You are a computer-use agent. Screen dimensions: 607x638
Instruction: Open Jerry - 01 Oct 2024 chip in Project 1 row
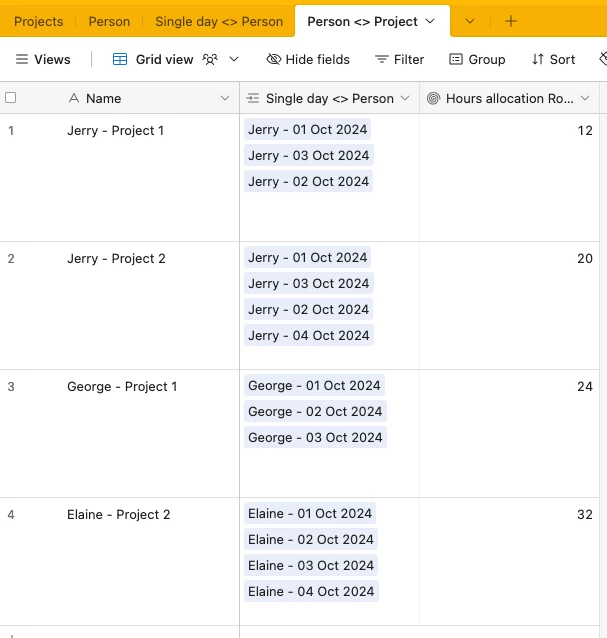(x=308, y=129)
